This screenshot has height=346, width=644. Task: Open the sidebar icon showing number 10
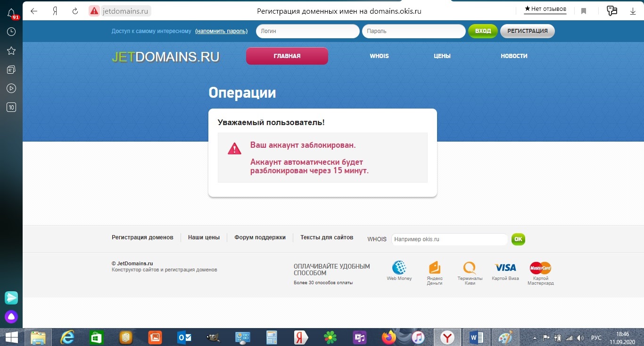pos(11,107)
